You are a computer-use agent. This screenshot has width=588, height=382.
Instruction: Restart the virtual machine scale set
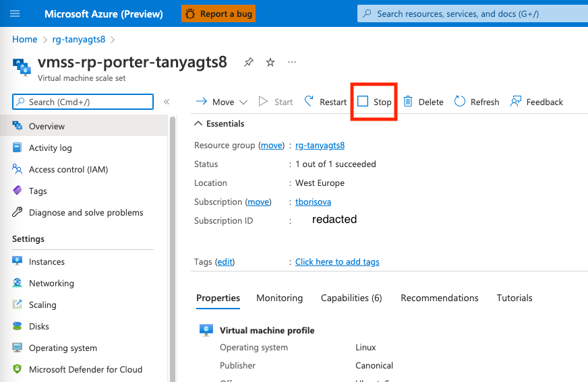(x=325, y=102)
